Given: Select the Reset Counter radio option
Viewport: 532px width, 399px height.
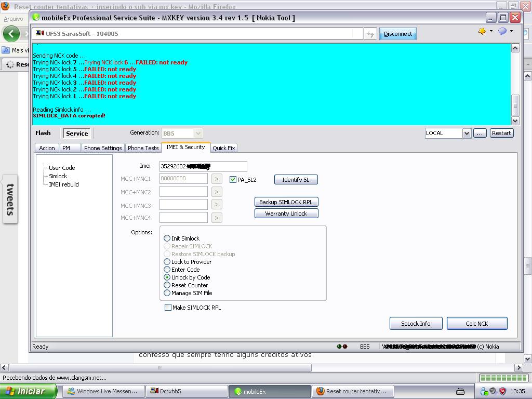Looking at the screenshot, I should click(167, 285).
